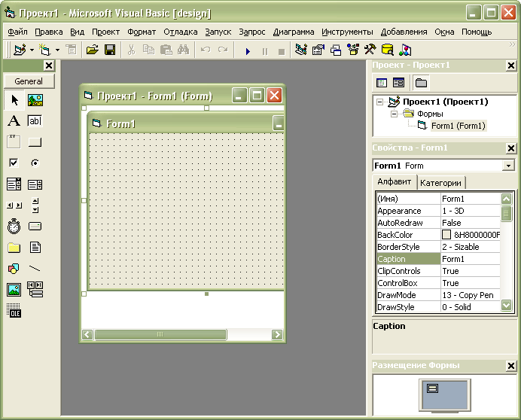Select the Frame control tool
Viewport: 521px width, 420px height.
14,142
